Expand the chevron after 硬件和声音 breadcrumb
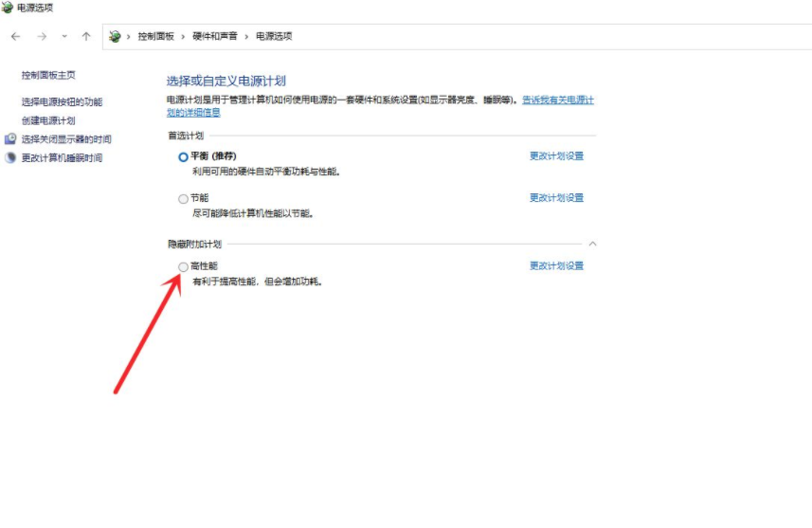Image resolution: width=812 pixels, height=528 pixels. point(246,36)
